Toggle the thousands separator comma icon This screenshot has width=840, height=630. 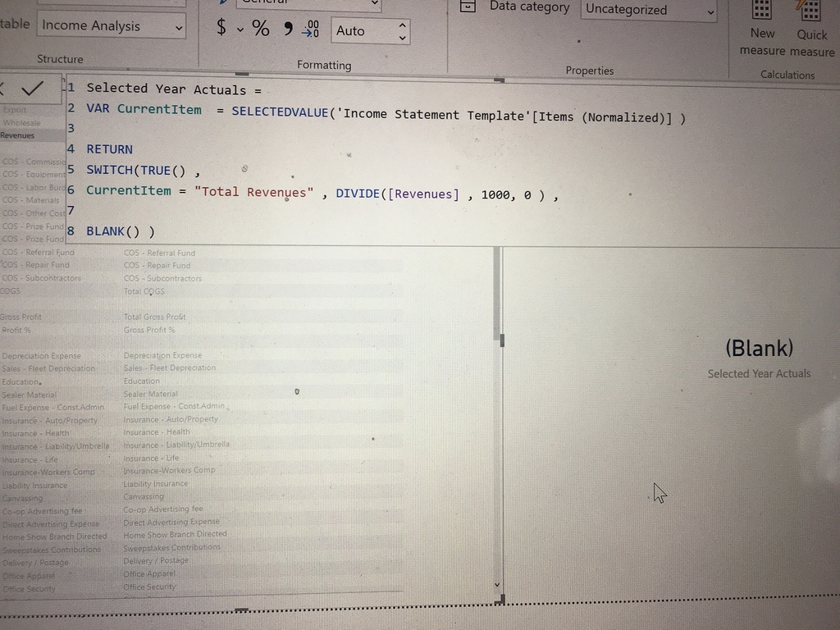[x=287, y=29]
